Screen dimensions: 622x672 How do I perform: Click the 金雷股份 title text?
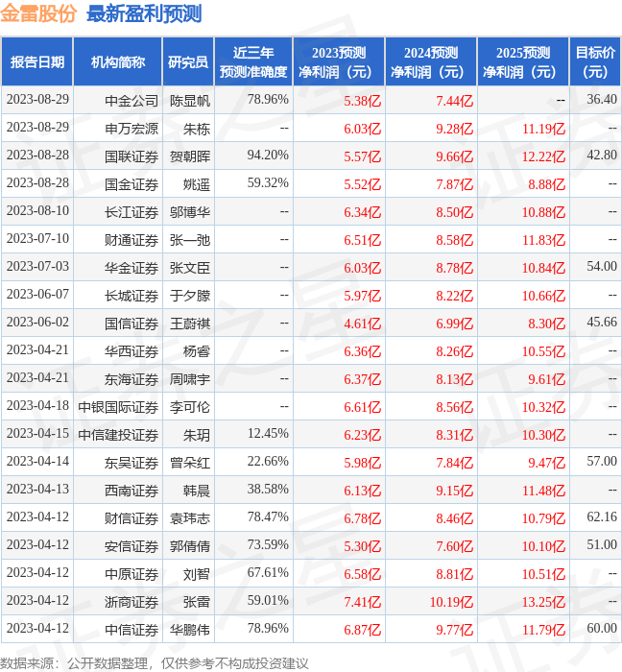pyautogui.click(x=38, y=13)
